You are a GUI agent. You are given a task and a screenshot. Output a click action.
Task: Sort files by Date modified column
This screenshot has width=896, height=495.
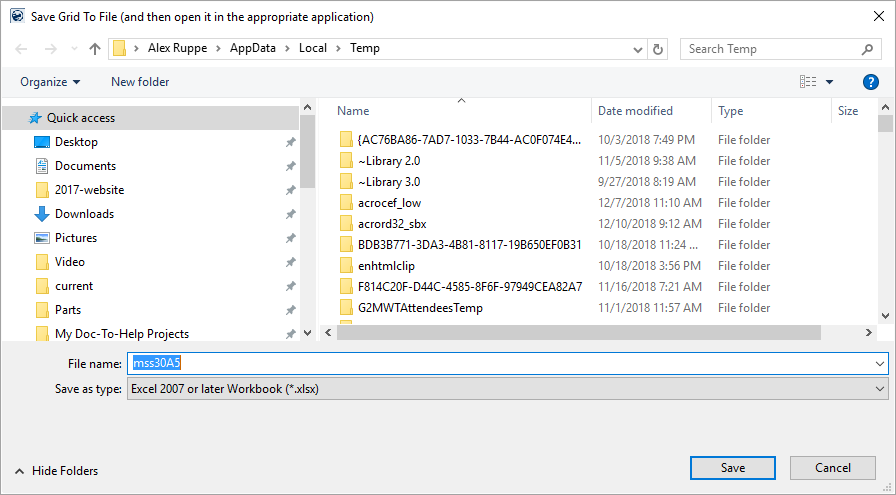[635, 111]
